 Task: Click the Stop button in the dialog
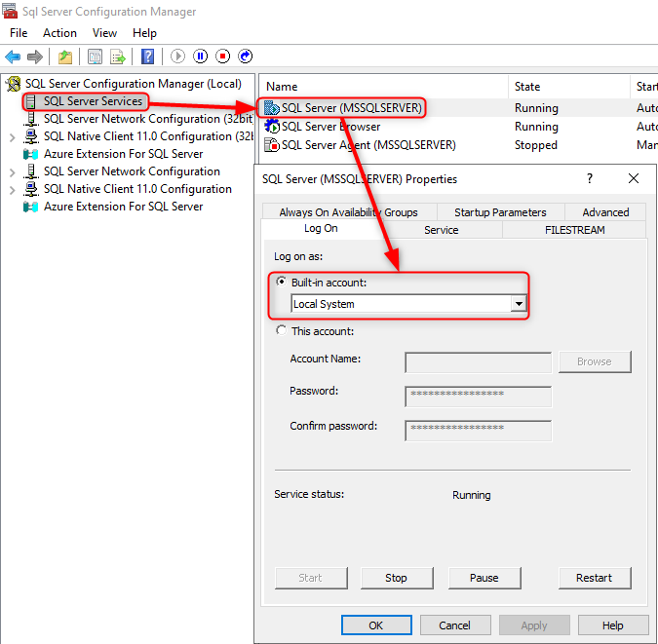pyautogui.click(x=396, y=578)
